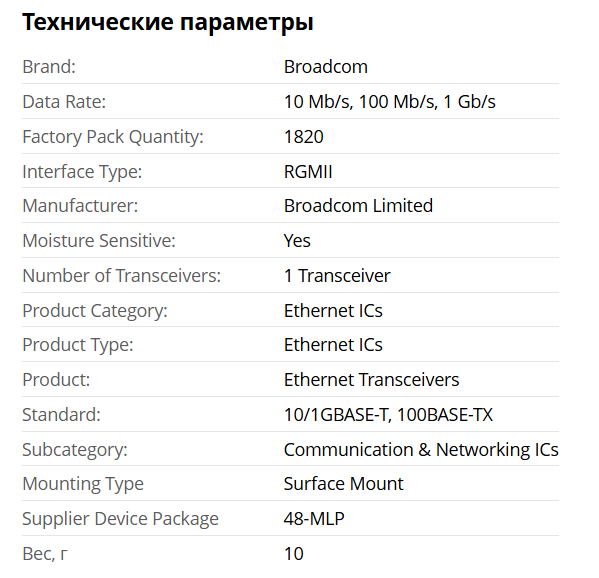Click the Factory Pack Quantity value 1820
This screenshot has width=599, height=578.
304,137
